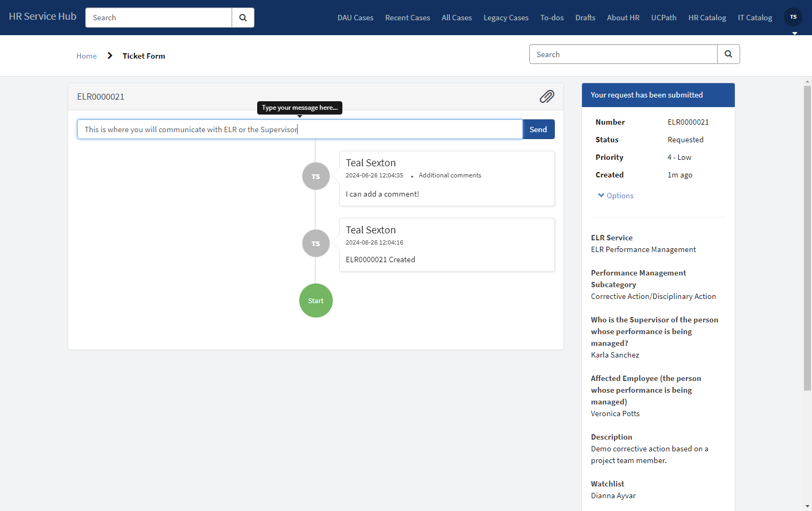
Task: Click the Ticket Form breadcrumb text
Action: coord(144,56)
